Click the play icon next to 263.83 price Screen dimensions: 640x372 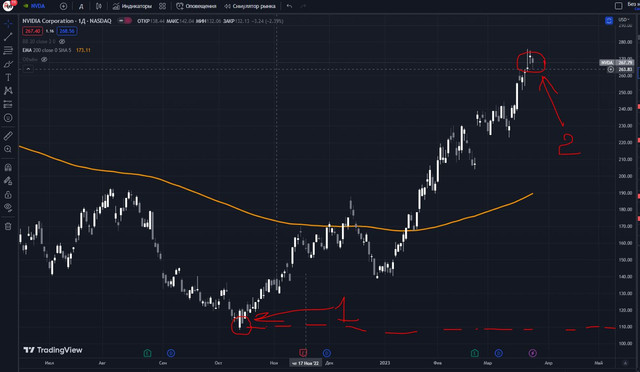[610, 69]
